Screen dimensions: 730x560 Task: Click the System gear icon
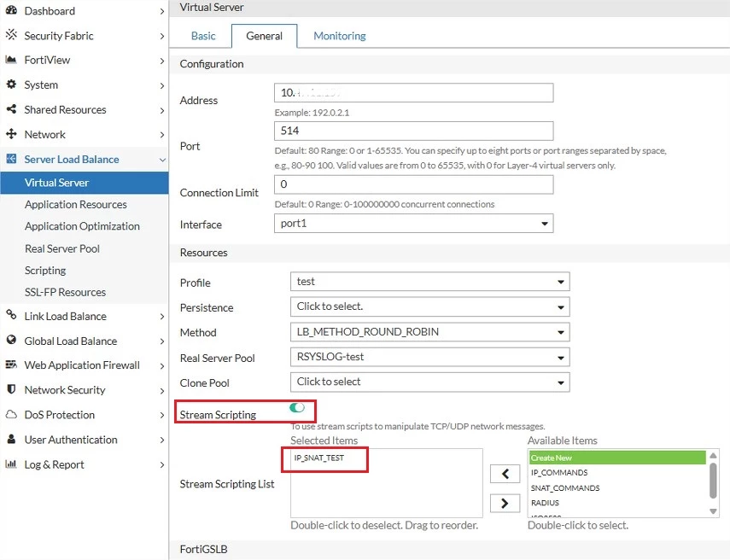pyautogui.click(x=11, y=85)
